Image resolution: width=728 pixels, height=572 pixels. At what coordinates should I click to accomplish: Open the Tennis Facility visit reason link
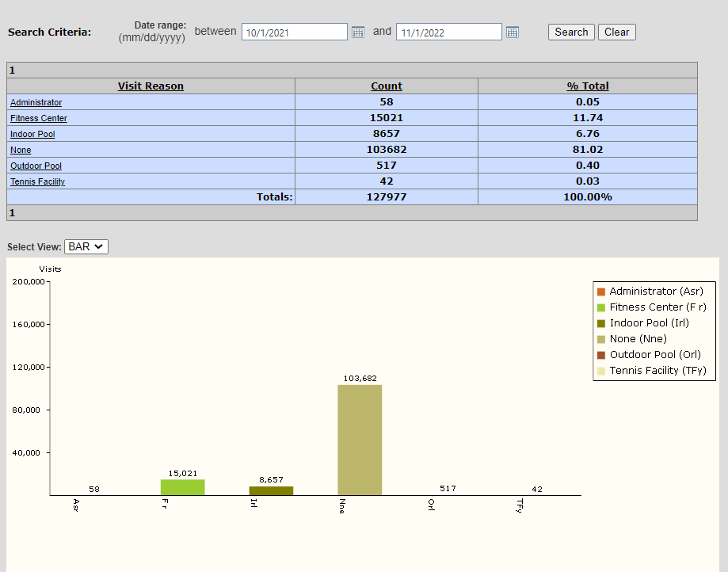(x=37, y=181)
